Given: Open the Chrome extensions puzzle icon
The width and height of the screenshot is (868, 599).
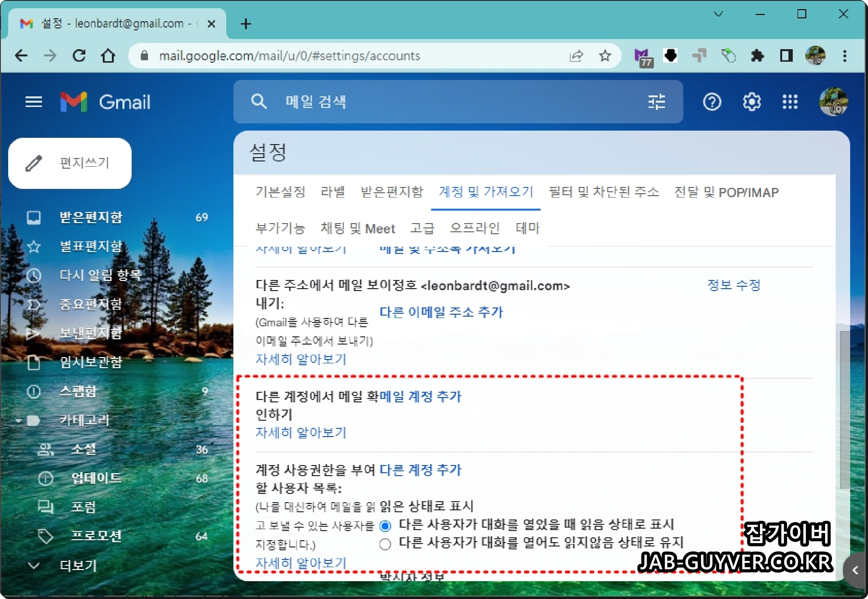Looking at the screenshot, I should click(x=758, y=56).
